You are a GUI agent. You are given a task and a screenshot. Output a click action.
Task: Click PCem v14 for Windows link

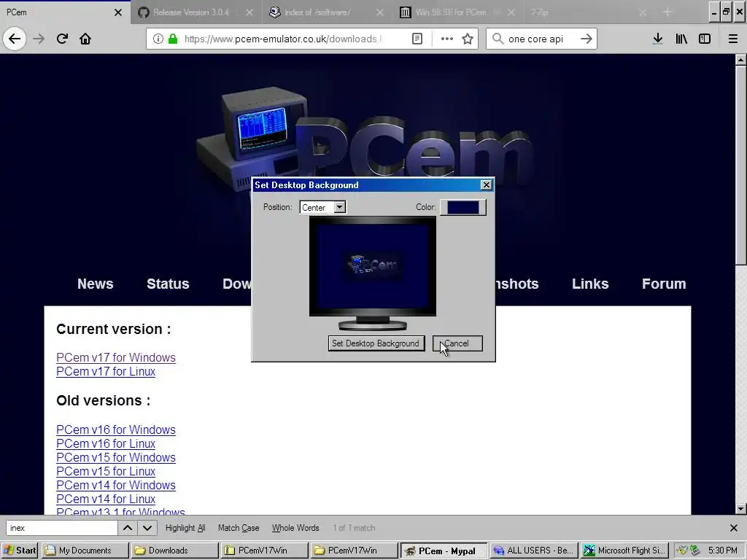tap(116, 485)
